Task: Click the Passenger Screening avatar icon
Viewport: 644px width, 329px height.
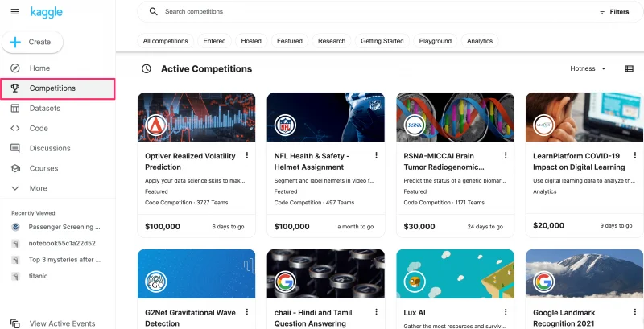Action: (x=15, y=227)
